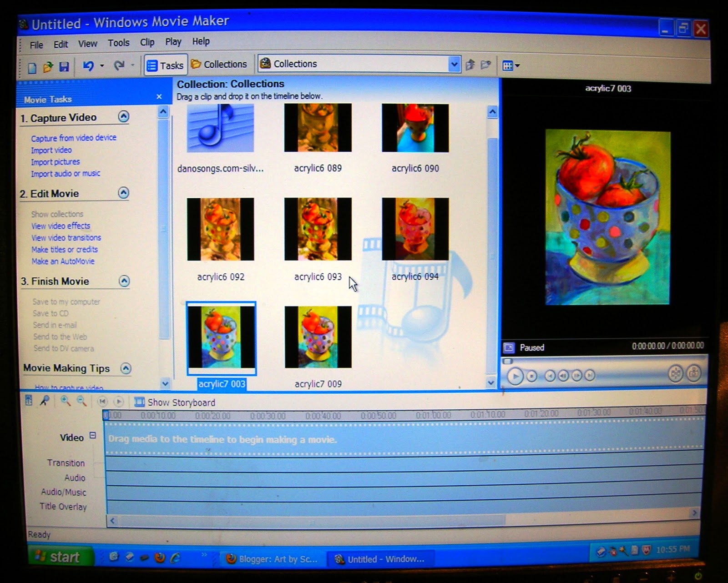Screen dimensions: 728x583
Task: Collapse the Video track with the box
Action: (x=93, y=435)
